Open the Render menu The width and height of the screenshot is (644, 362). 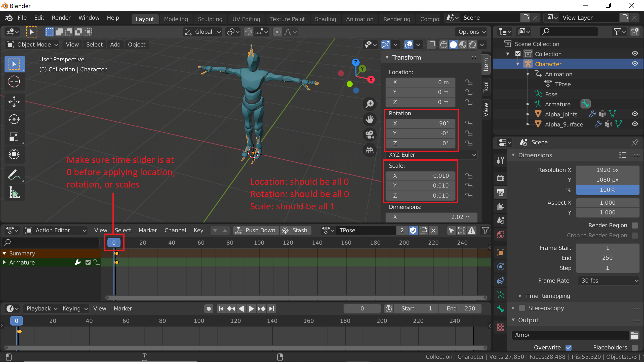(x=61, y=18)
